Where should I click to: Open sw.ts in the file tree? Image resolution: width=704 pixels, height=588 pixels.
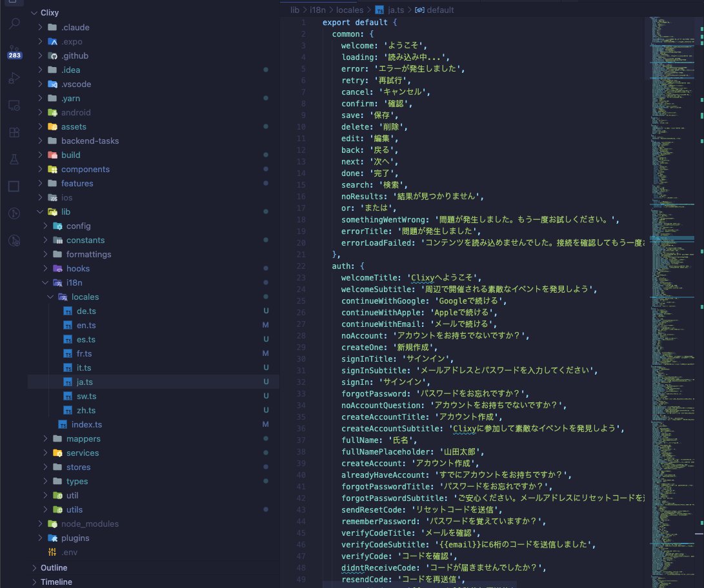point(86,396)
